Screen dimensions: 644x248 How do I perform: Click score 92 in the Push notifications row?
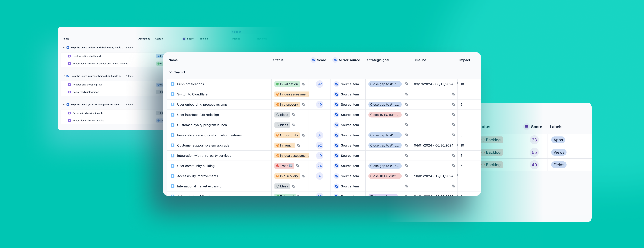point(319,84)
